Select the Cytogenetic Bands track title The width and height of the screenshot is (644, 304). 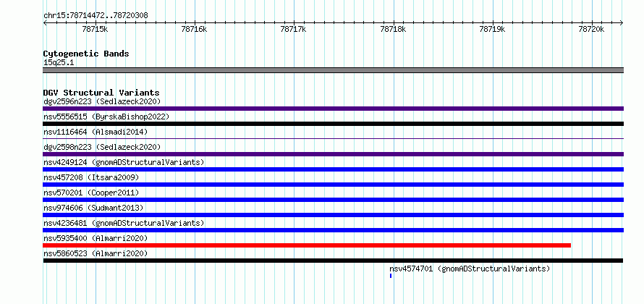(86, 54)
